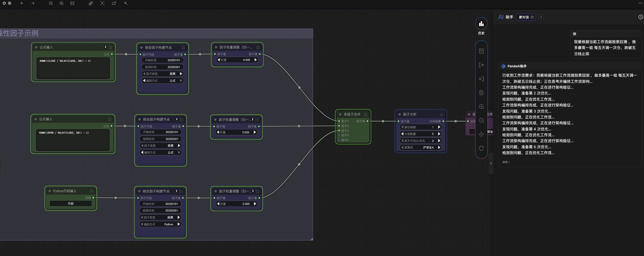
Task: Click the save workflow icon in vertical toolbar
Action: click(x=481, y=51)
